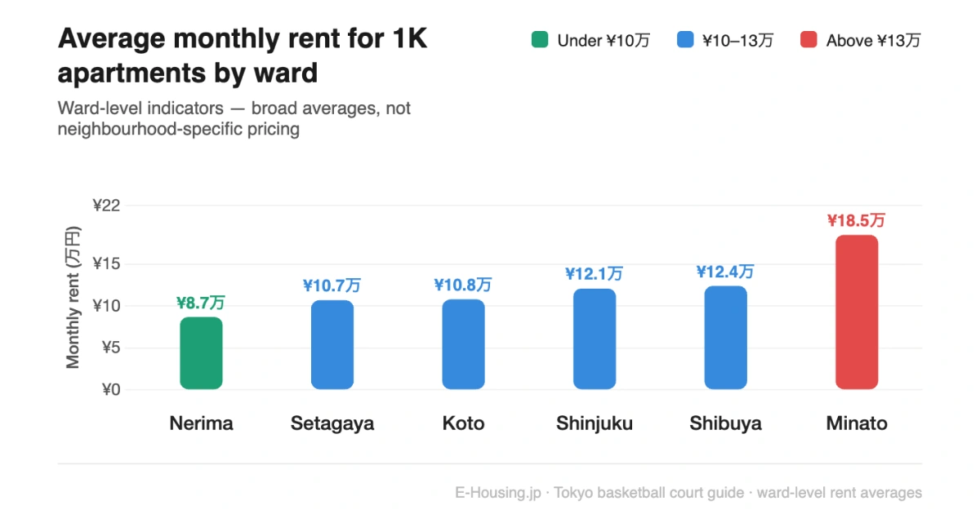Select the green Nerima bar
This screenshot has width=980, height=514.
pyautogui.click(x=201, y=353)
